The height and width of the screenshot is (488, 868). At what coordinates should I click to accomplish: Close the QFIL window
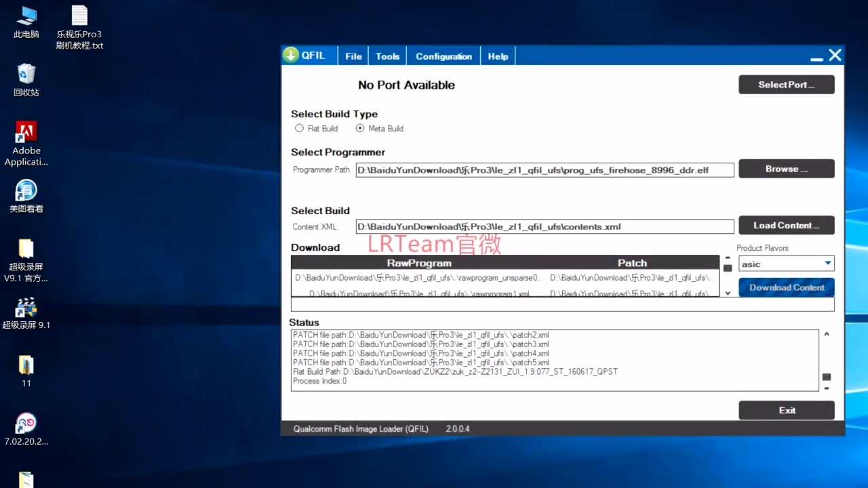coord(835,56)
